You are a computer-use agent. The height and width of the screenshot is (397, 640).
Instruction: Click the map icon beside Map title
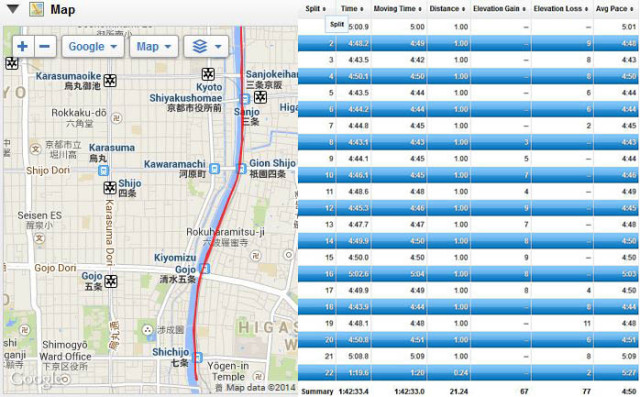[37, 9]
